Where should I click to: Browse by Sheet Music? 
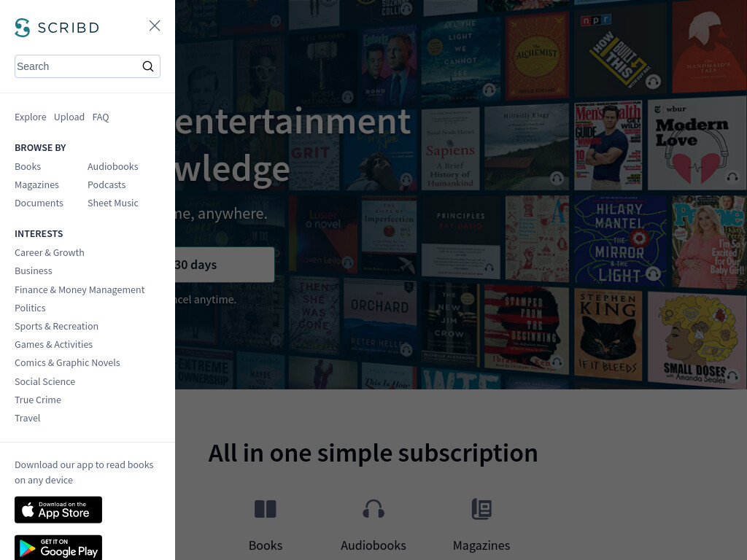(113, 203)
